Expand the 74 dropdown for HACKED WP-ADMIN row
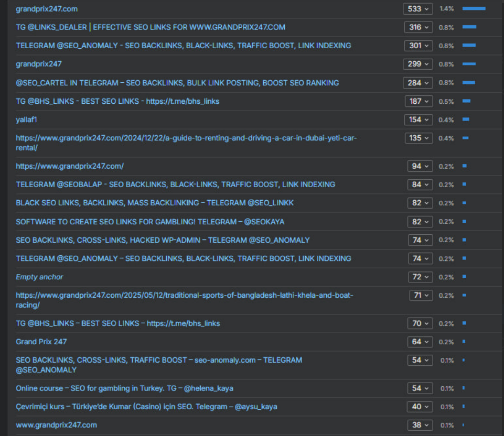The height and width of the screenshot is (436, 504). pos(421,240)
